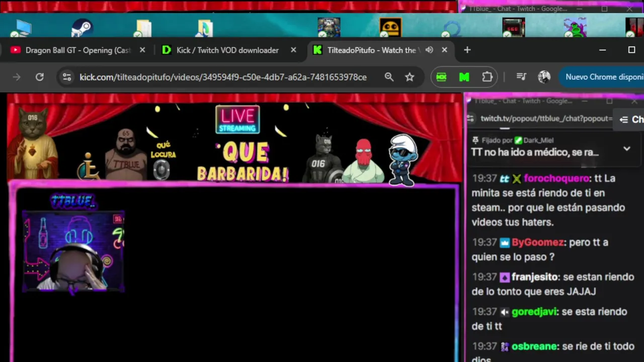Close the Dragon Ball GT tab
644x362 pixels.
142,50
